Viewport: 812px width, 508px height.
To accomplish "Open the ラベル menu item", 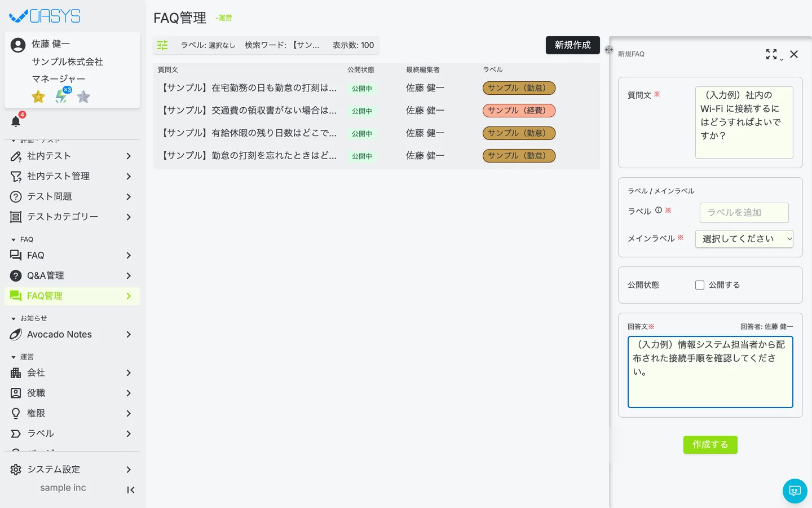I will (72, 434).
